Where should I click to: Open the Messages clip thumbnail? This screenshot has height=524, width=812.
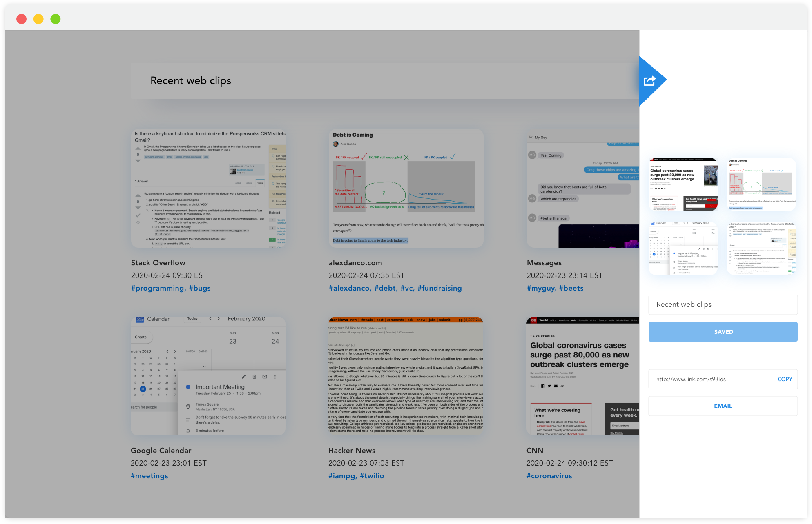(582, 188)
